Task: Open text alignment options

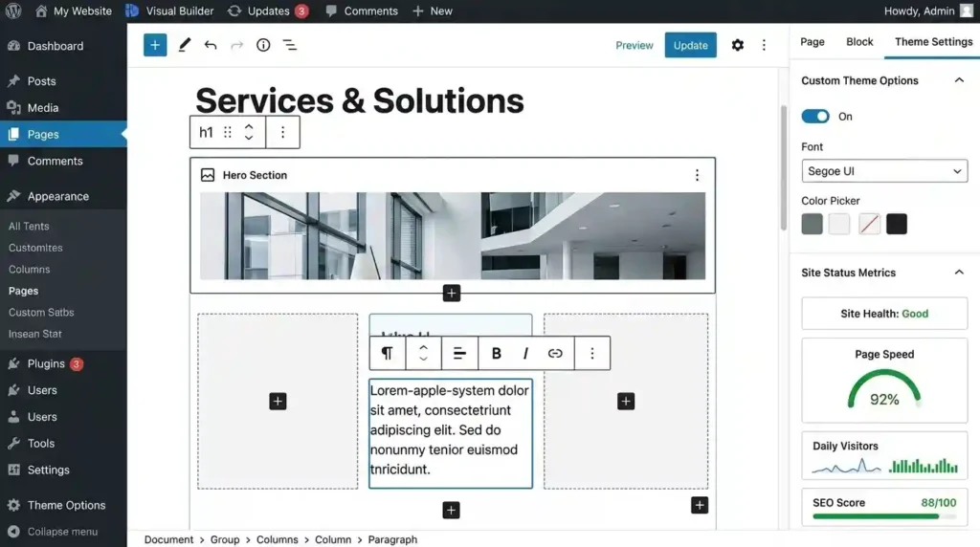Action: [459, 354]
